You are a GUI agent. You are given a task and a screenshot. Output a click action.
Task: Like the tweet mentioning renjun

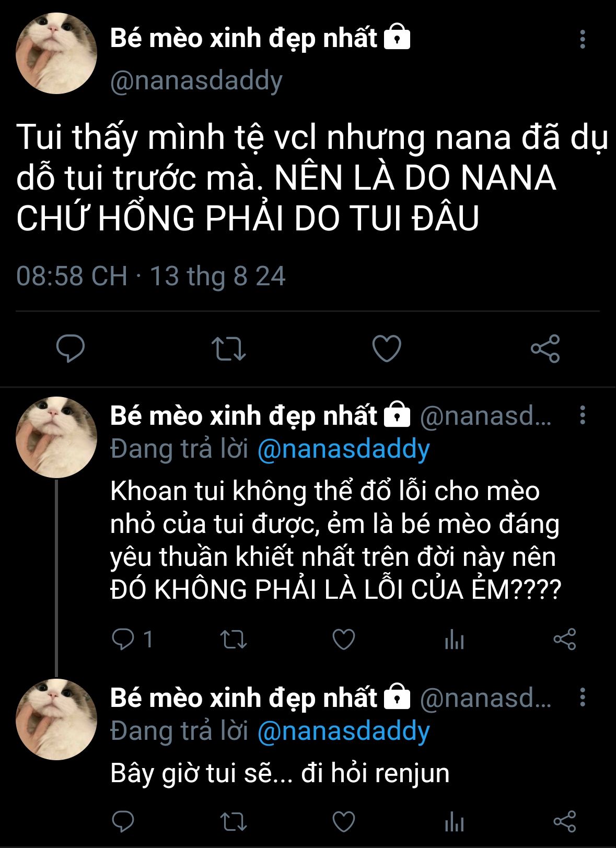point(344,822)
